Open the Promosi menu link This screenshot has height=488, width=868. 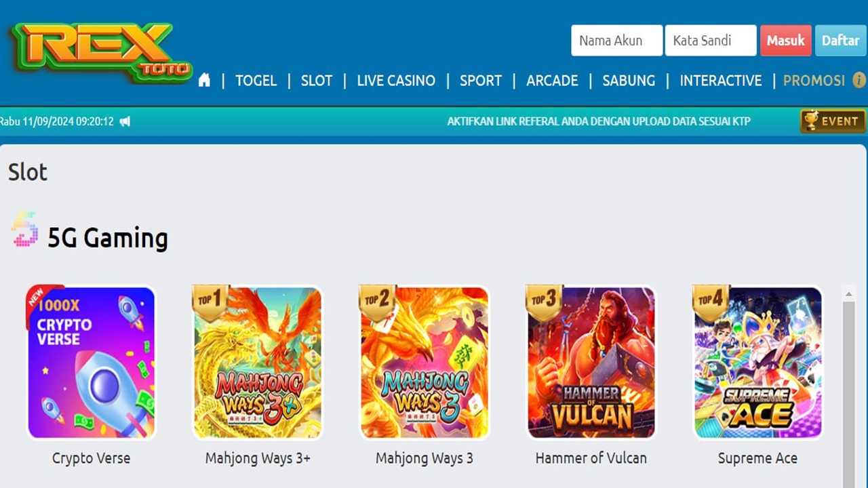click(x=814, y=81)
